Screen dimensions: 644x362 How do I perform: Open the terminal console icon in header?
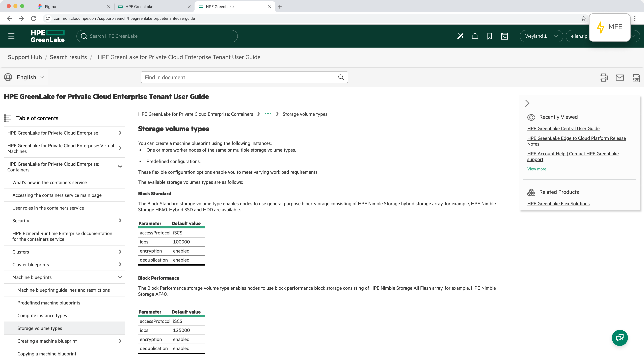pos(504,36)
